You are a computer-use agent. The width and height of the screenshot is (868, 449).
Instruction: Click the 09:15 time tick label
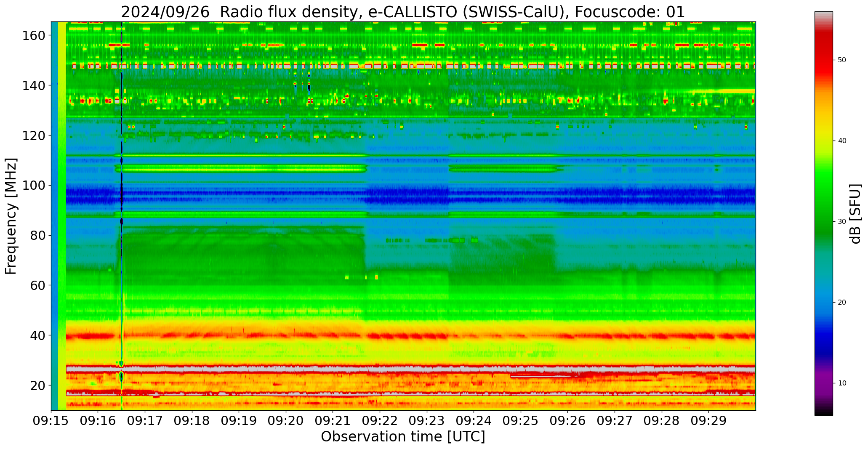coord(51,421)
